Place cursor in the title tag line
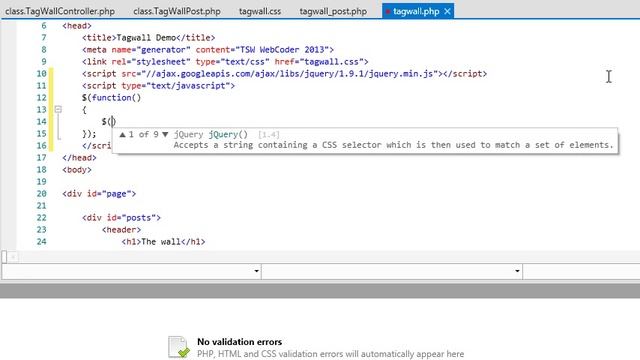The image size is (640, 360). [x=149, y=38]
